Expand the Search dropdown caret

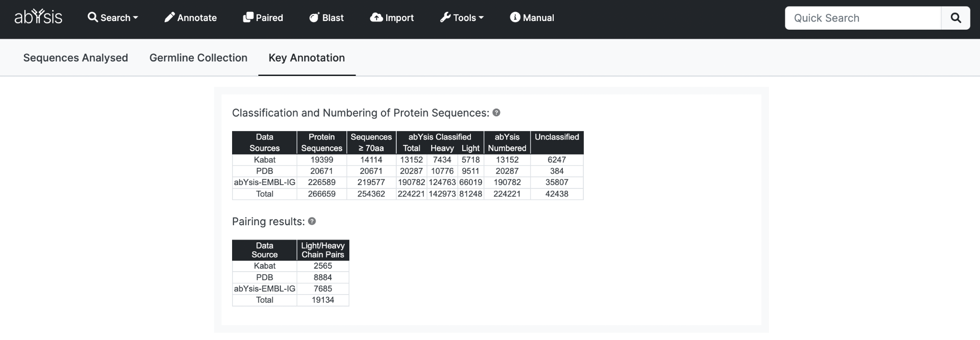(135, 18)
